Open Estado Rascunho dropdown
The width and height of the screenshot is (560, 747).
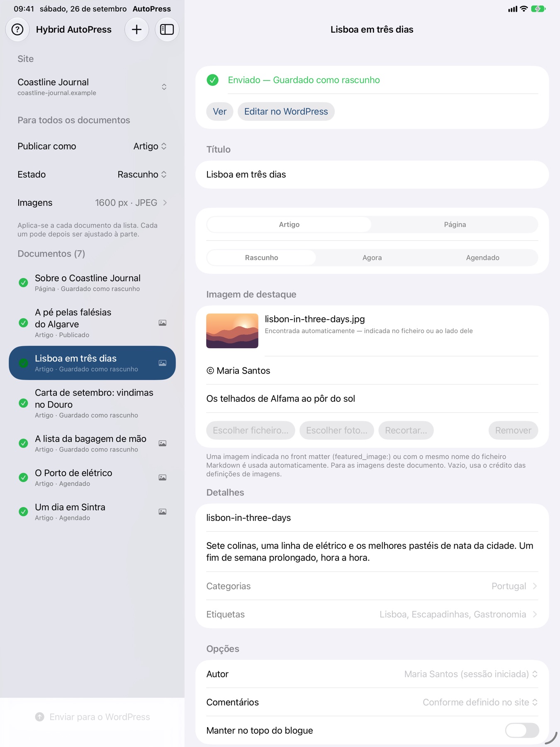pyautogui.click(x=92, y=174)
